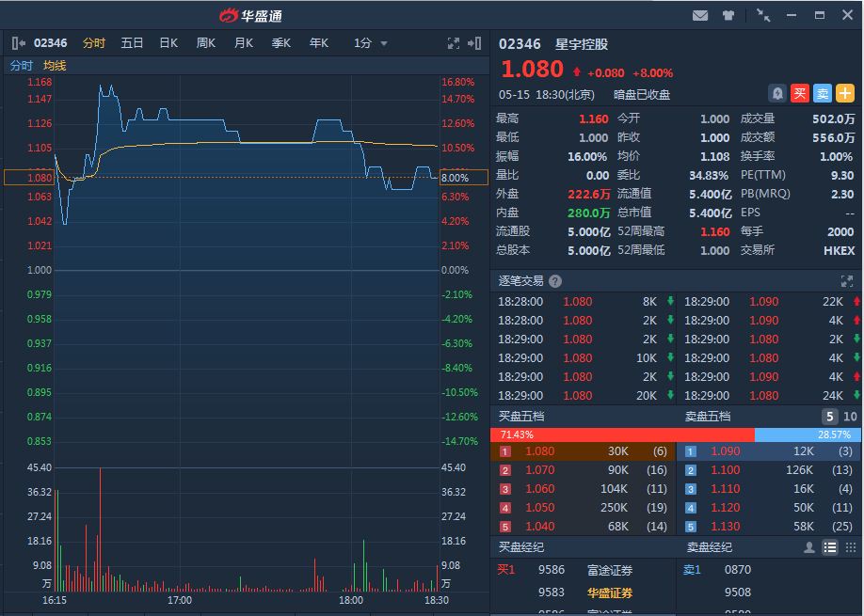Click the blue sell (卖) button
This screenshot has width=864, height=616.
pos(823,93)
